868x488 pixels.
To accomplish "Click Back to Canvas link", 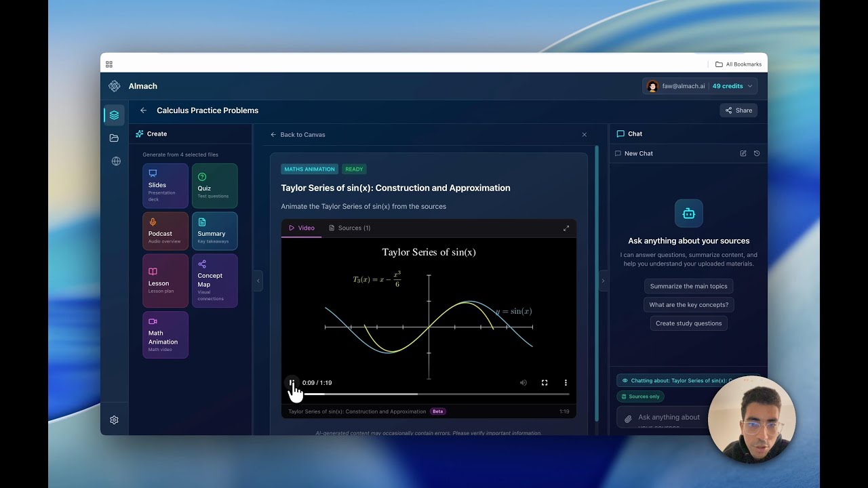I will click(x=298, y=135).
